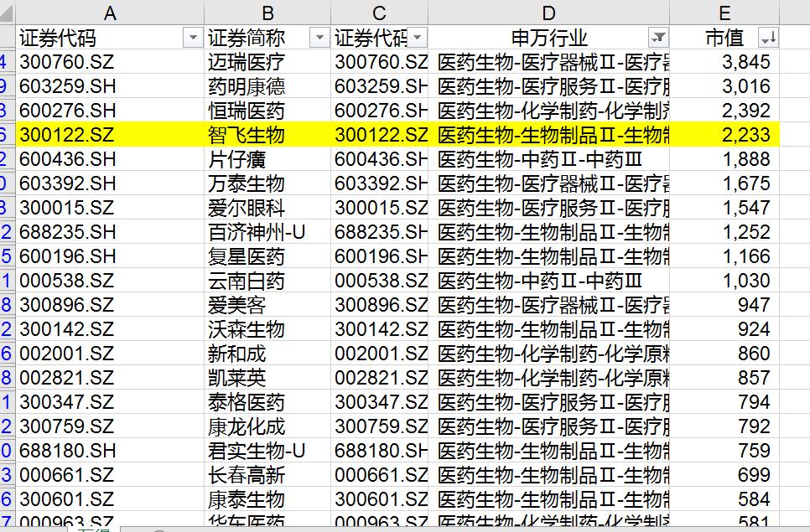Select column A by clicking its header letter
This screenshot has height=532, width=810.
[110, 13]
